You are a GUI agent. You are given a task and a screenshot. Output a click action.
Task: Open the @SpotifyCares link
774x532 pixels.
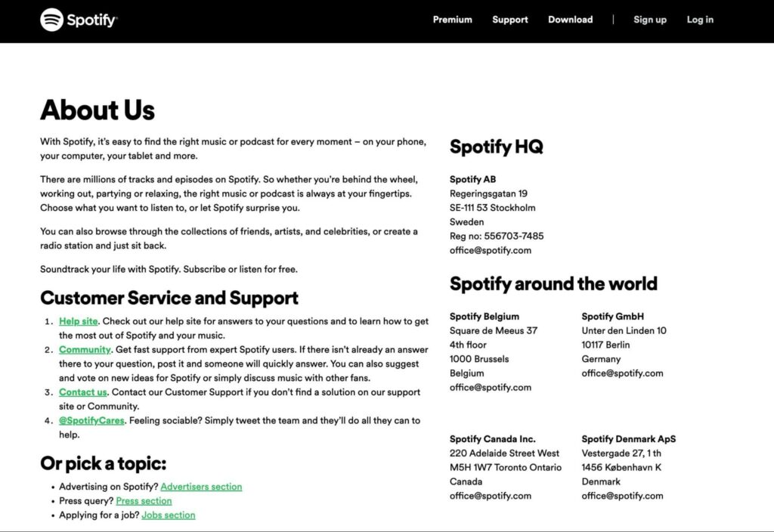[x=91, y=421]
